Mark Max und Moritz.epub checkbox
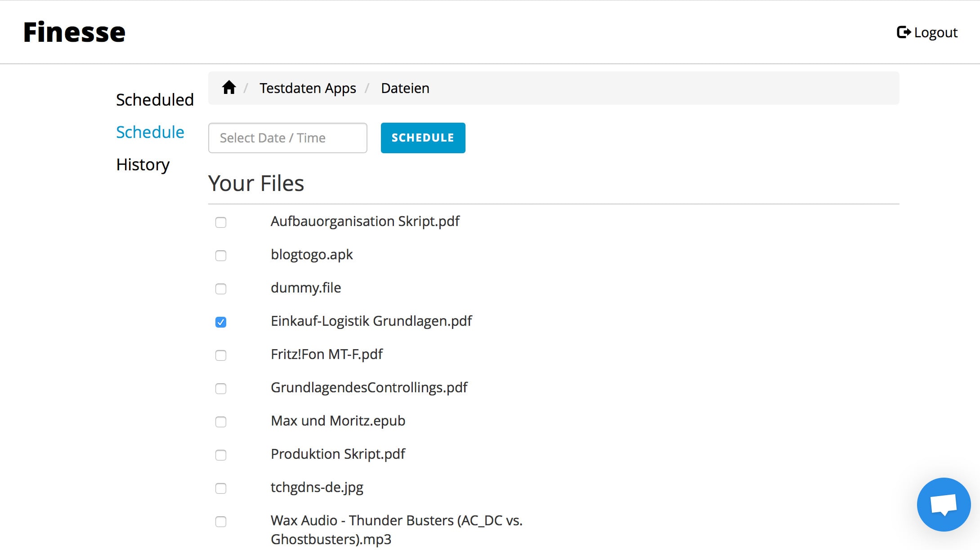Screen dimensions: 980x550 (221, 422)
